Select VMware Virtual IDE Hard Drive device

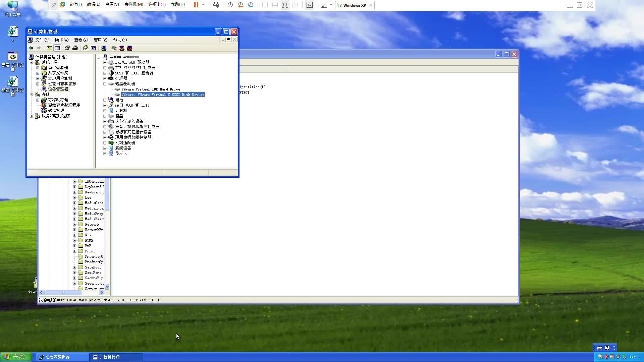pos(151,89)
